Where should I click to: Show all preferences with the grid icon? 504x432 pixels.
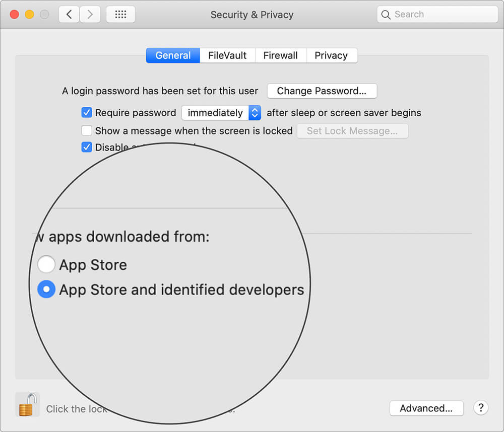120,15
